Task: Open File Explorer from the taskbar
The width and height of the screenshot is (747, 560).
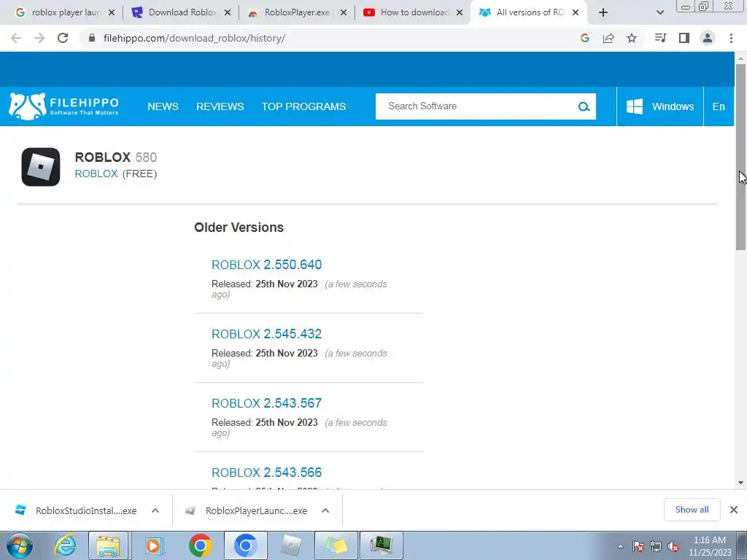Action: [108, 545]
